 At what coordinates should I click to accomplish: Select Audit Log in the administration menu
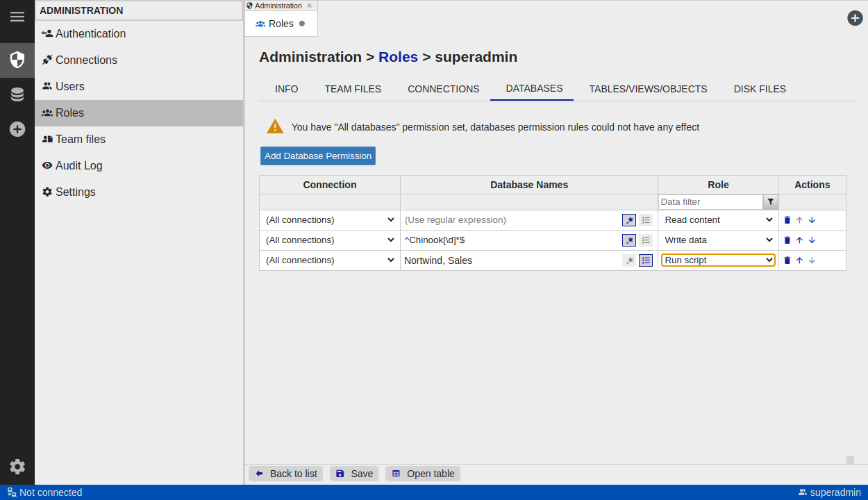78,165
